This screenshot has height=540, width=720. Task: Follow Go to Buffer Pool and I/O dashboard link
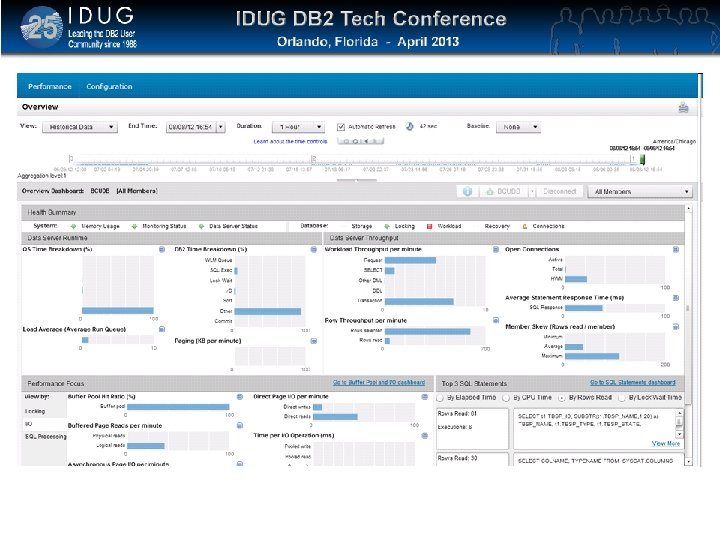click(x=379, y=382)
